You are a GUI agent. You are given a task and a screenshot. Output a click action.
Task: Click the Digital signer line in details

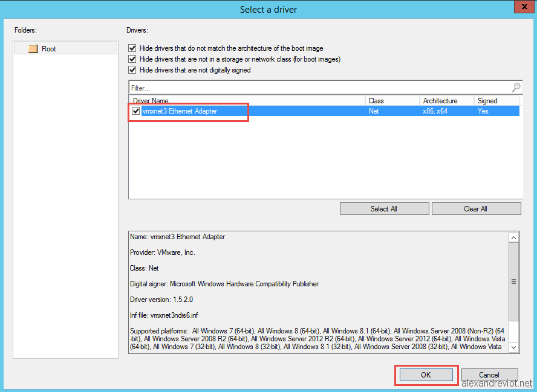click(224, 284)
